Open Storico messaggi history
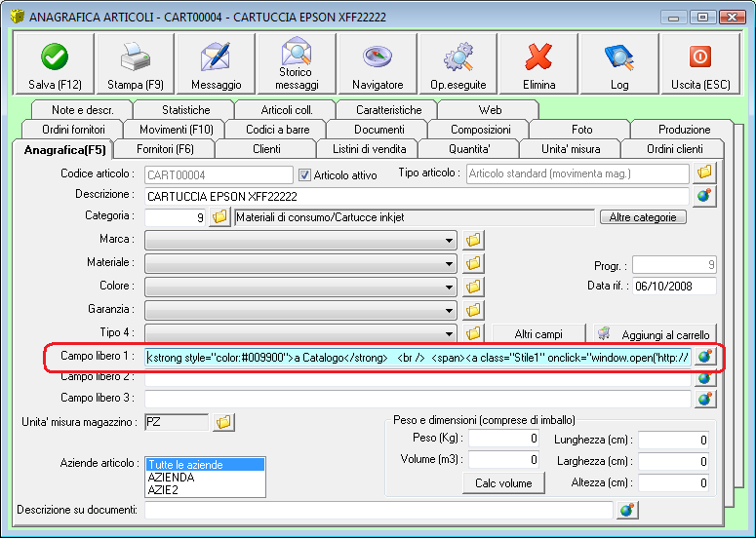Image resolution: width=756 pixels, height=538 pixels. pos(297,63)
